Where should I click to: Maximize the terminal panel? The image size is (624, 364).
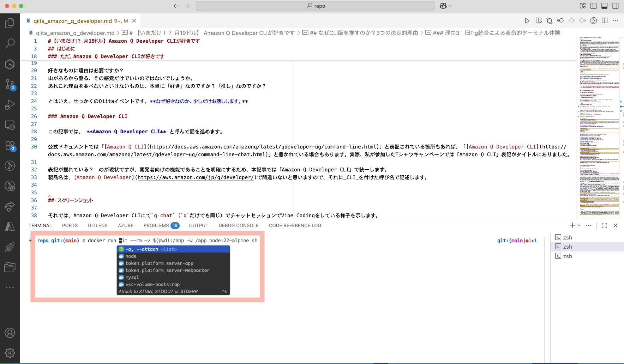604,225
